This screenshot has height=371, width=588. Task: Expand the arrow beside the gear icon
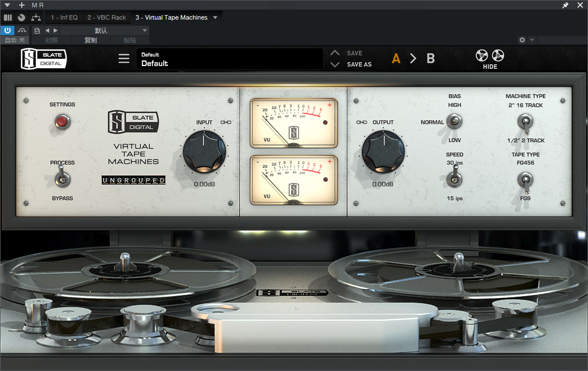532,40
